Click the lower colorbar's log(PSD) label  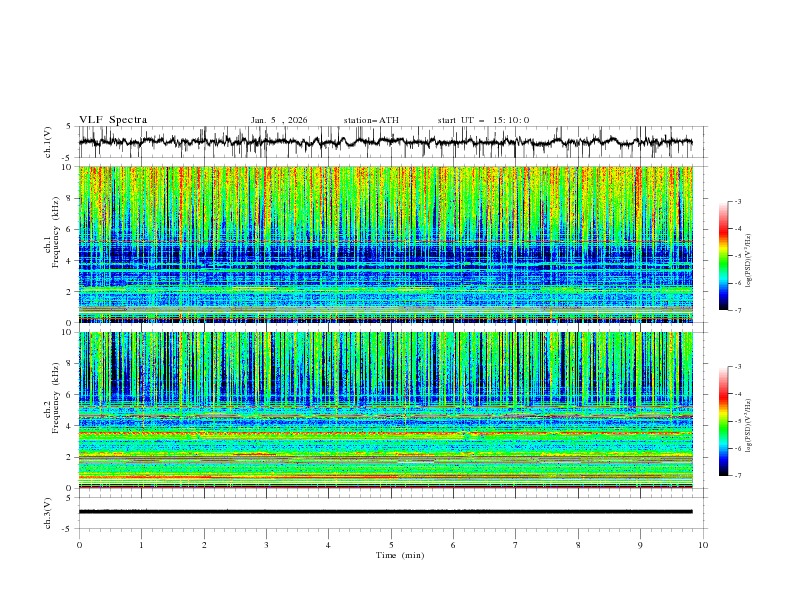749,427
